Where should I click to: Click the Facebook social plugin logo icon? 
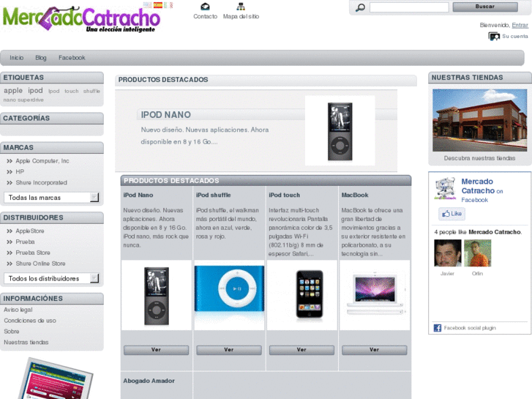(x=438, y=328)
